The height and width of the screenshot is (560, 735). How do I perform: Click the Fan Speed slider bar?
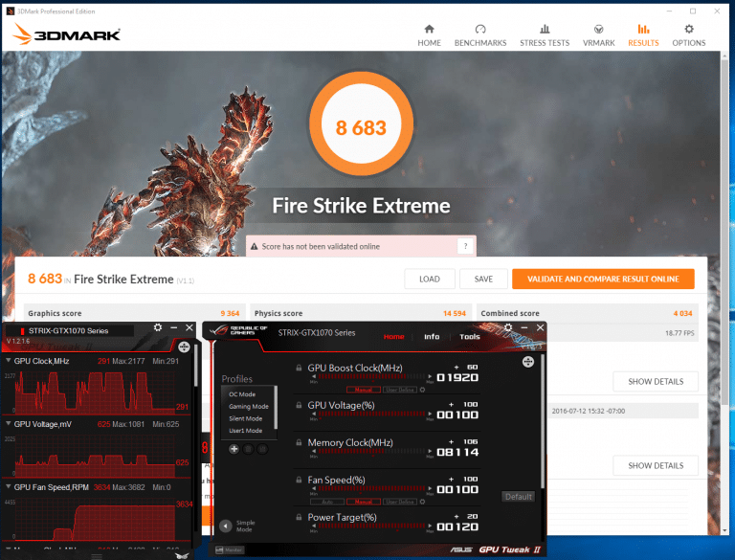371,489
